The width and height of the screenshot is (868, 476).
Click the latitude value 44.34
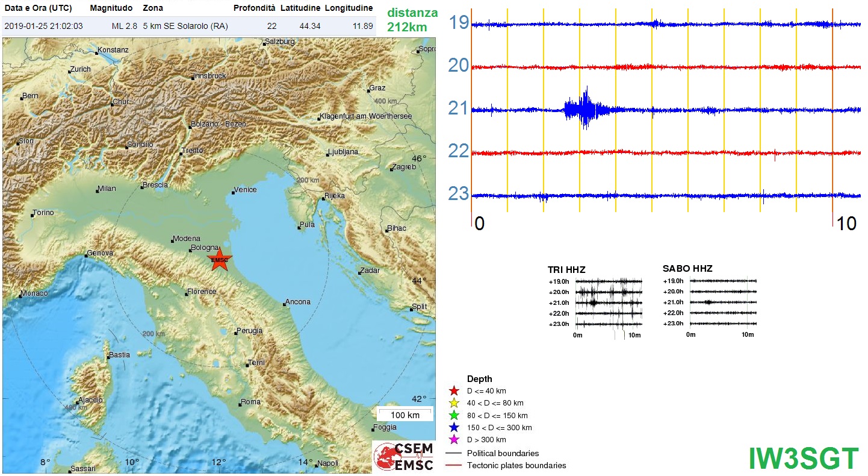point(309,26)
